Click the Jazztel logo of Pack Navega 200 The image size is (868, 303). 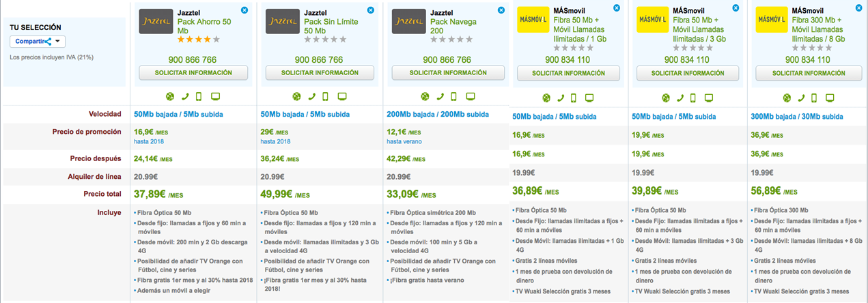(x=410, y=21)
